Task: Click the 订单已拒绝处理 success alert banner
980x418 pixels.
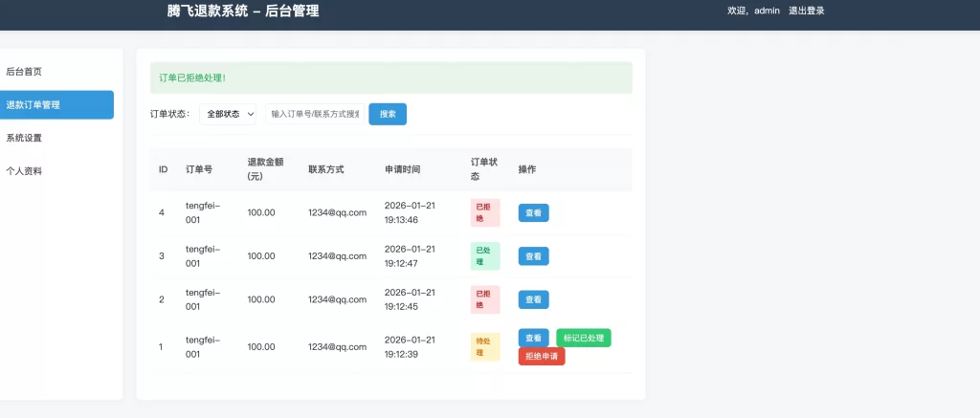Action: (390, 77)
